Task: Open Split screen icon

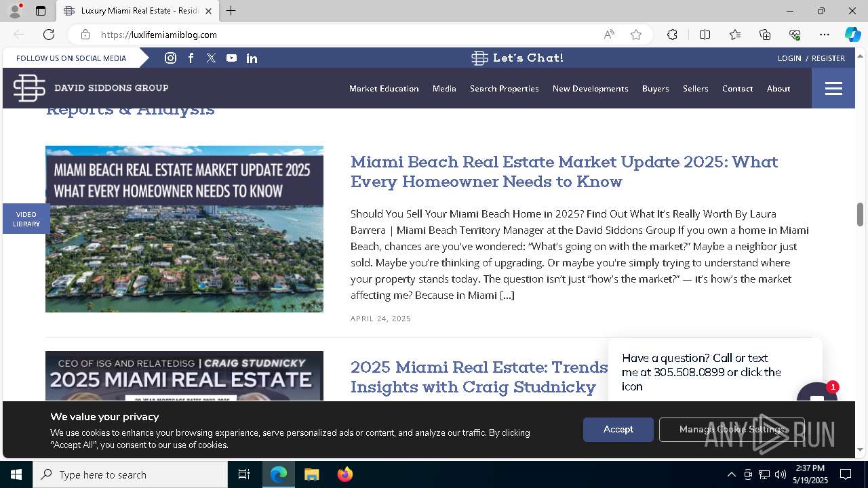Action: (x=705, y=35)
